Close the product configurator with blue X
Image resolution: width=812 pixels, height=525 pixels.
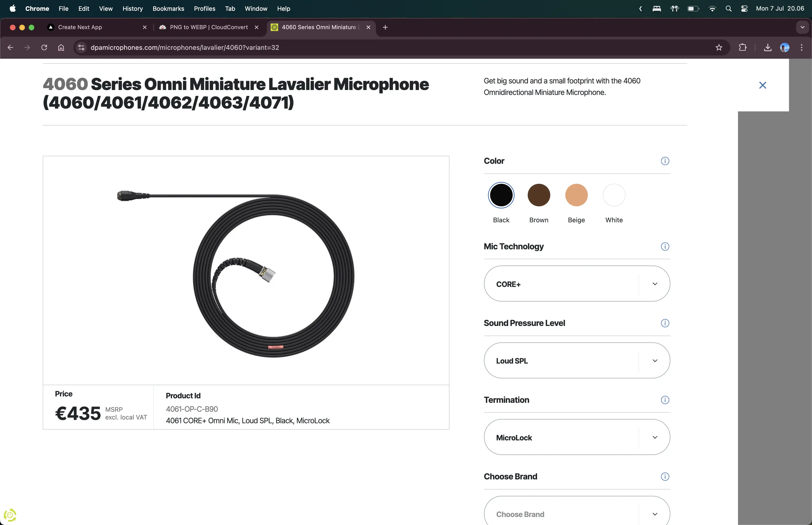[x=763, y=85]
